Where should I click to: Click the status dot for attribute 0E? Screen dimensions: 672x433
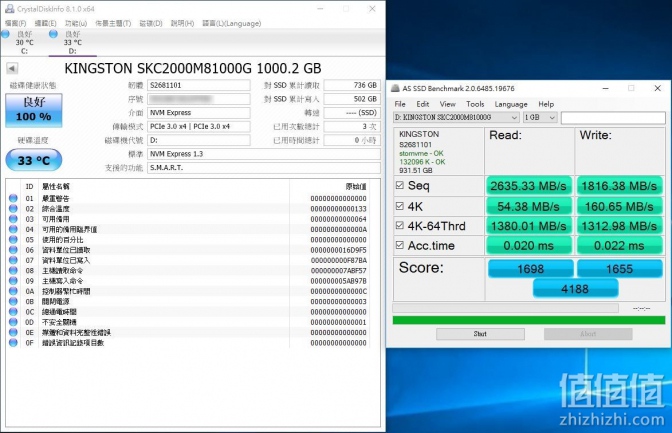click(x=13, y=332)
